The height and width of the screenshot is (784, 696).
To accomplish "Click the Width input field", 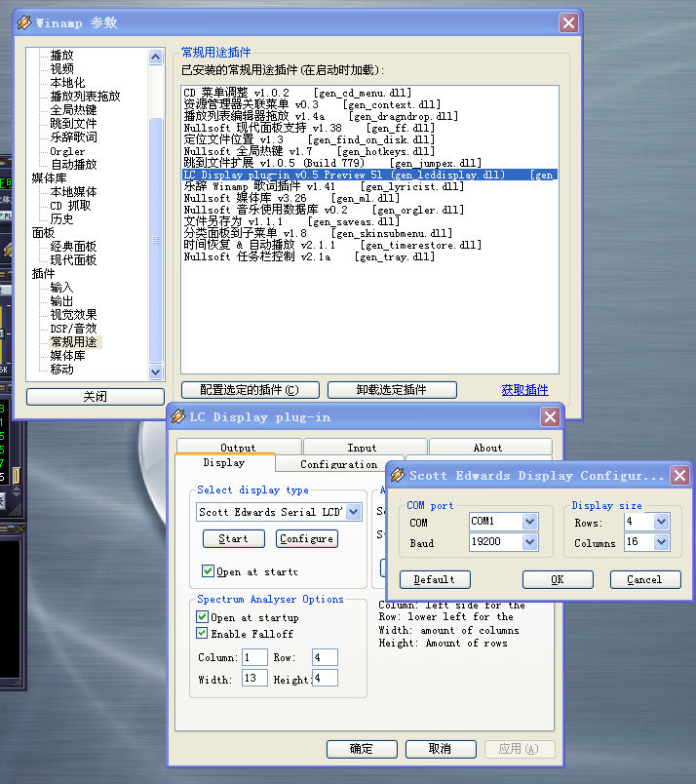I will (x=254, y=678).
